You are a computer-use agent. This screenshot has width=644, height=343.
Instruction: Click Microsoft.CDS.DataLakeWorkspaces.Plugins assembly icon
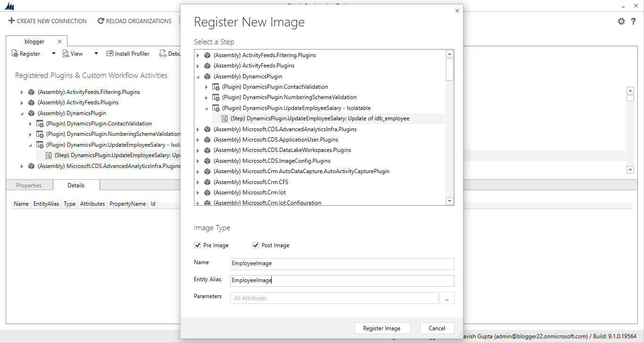tap(207, 150)
